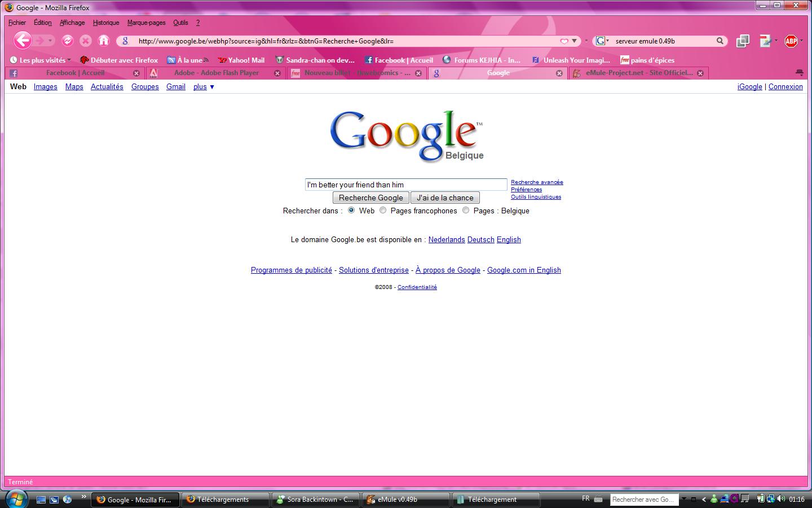The height and width of the screenshot is (508, 812).
Task: Click J'ai de la chance button
Action: [x=445, y=198]
